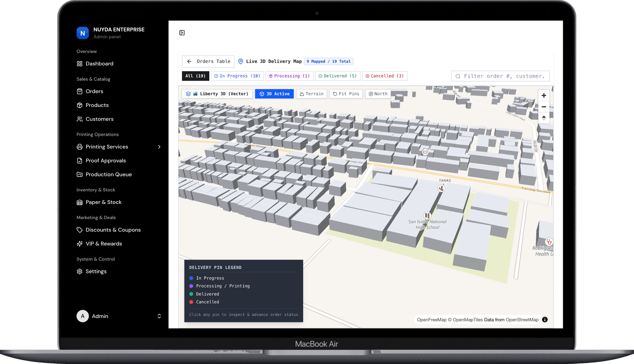Reset map bearing with North button
Viewport: 634px width, 364px height.
[378, 94]
